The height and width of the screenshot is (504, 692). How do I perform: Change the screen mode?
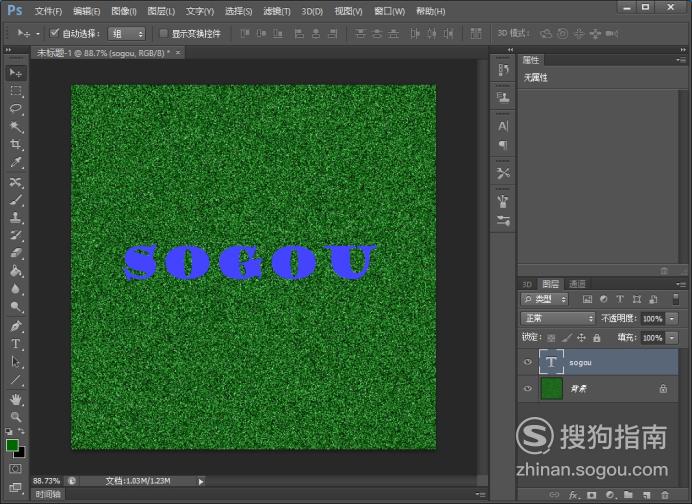point(15,487)
